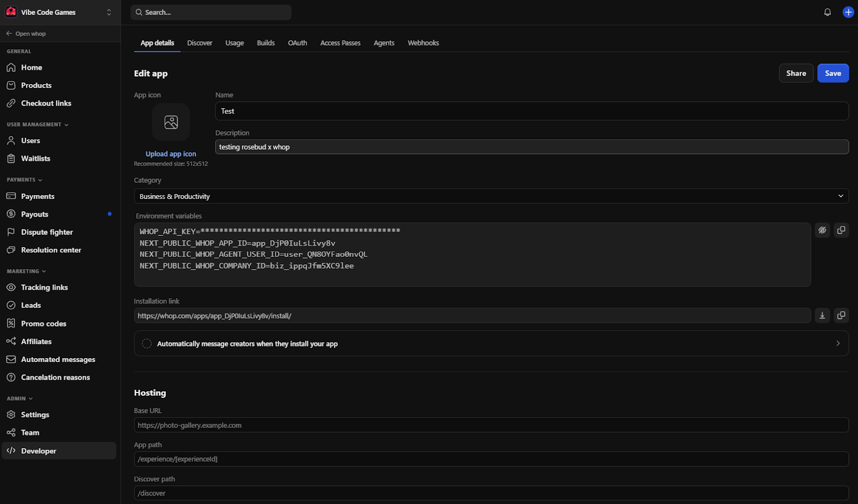The image size is (858, 504).
Task: Switch to the Builds tab
Action: click(265, 43)
